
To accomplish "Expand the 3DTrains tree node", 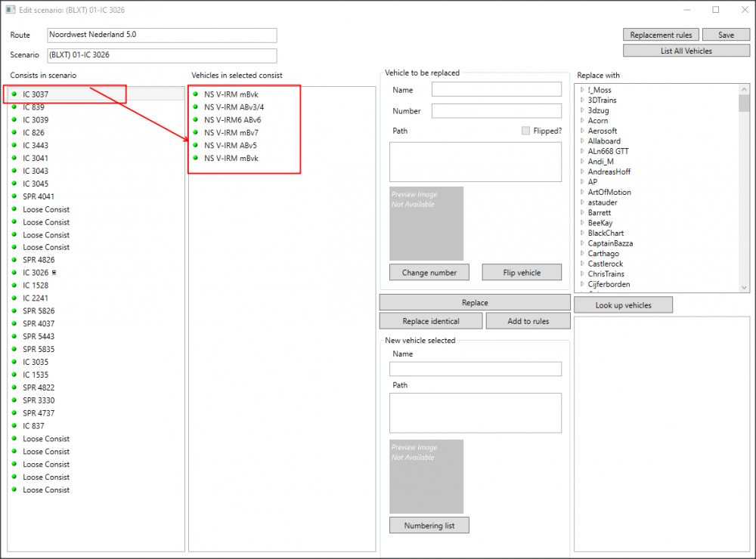I will pyautogui.click(x=582, y=100).
